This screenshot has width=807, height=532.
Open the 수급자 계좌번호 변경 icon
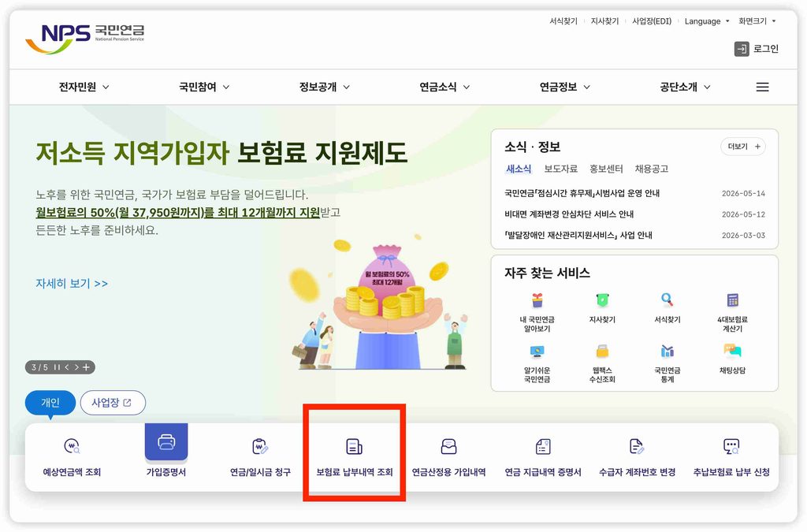pyautogui.click(x=637, y=446)
